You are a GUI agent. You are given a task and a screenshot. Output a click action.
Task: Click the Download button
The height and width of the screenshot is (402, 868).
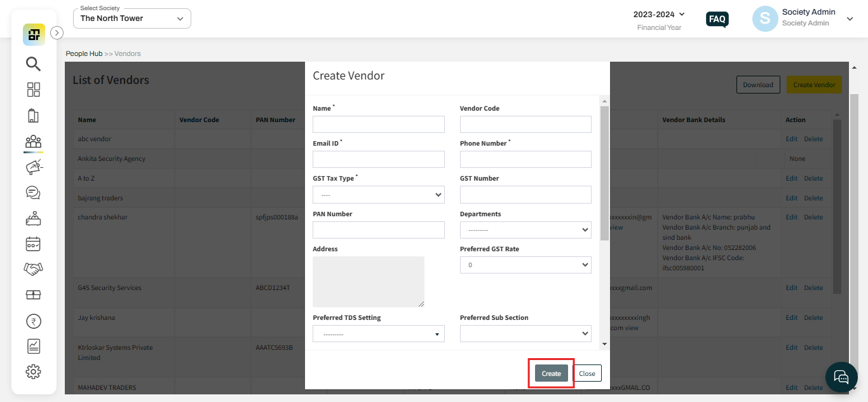757,84
